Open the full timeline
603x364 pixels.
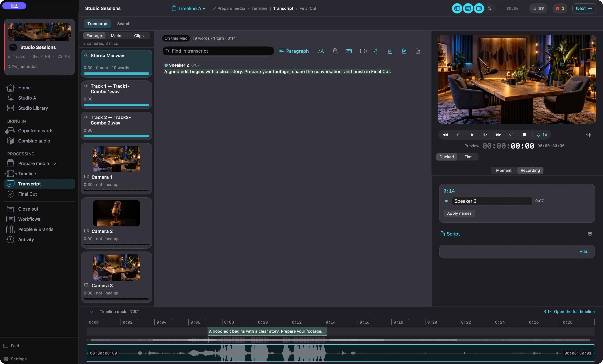569,311
